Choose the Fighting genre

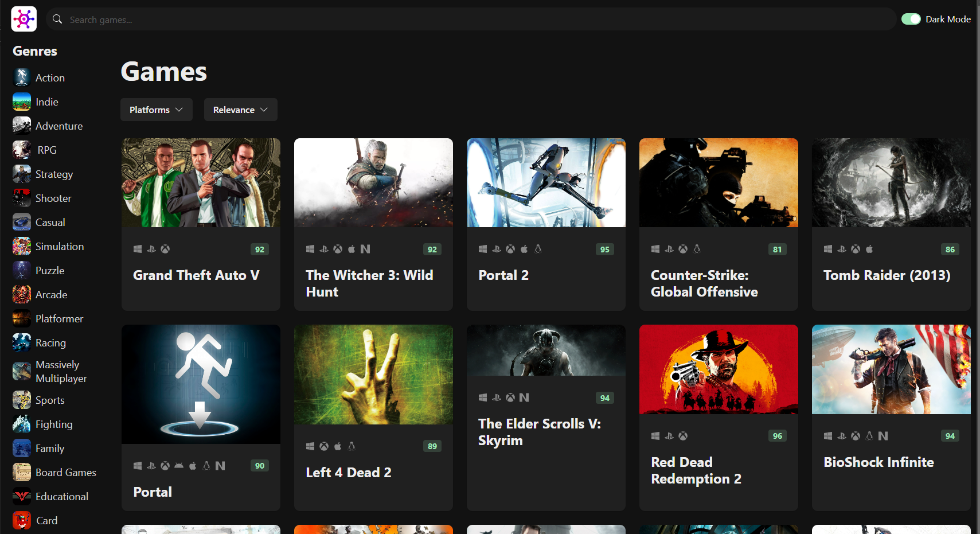(54, 424)
